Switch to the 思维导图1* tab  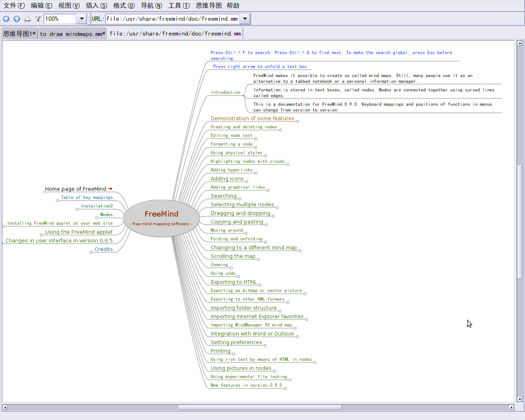(20, 34)
